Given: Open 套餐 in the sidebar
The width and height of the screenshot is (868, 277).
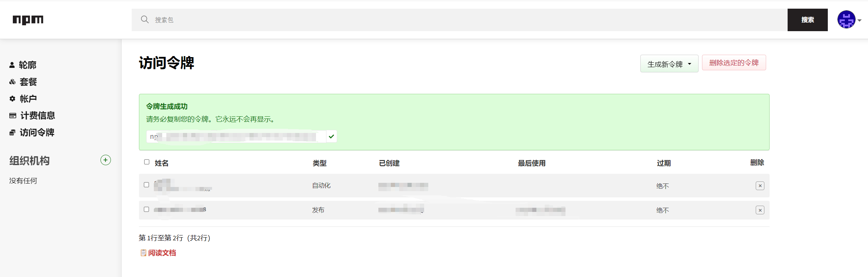Looking at the screenshot, I should [x=28, y=82].
